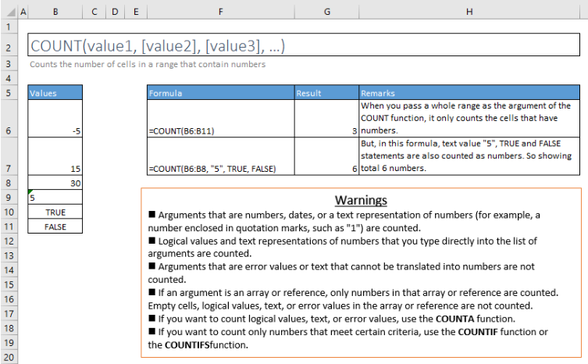Select column H header

click(x=469, y=12)
